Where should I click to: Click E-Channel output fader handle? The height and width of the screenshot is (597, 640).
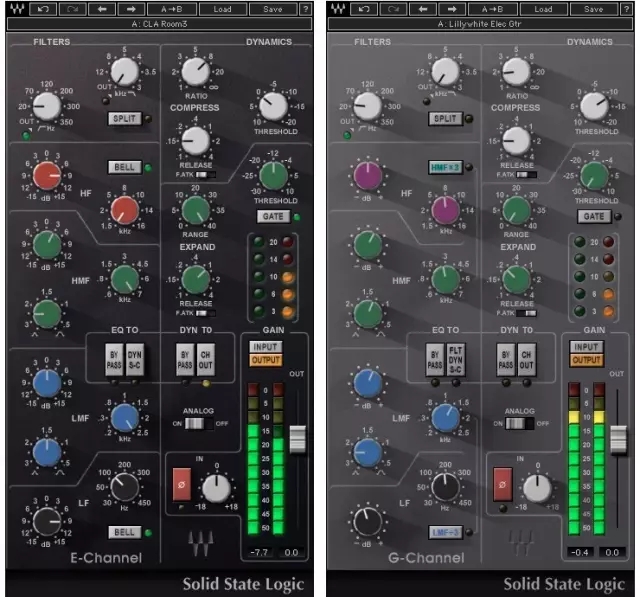pyautogui.click(x=298, y=439)
